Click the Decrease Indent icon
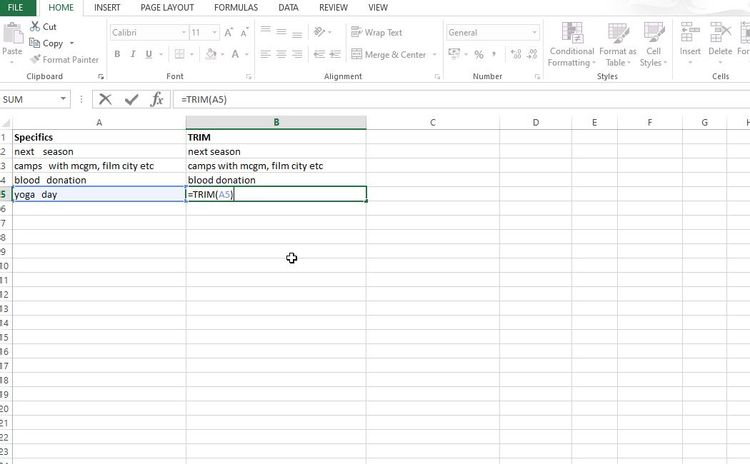This screenshot has width=750, height=464. click(319, 54)
